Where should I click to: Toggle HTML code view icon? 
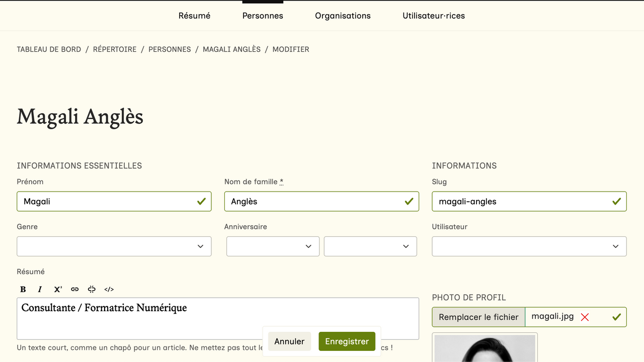109,289
